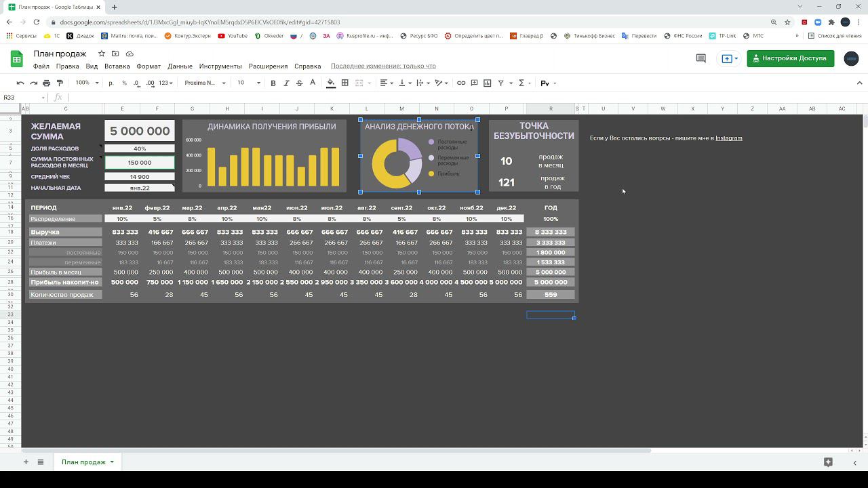
Task: Open the all sheets list icon
Action: click(x=41, y=462)
